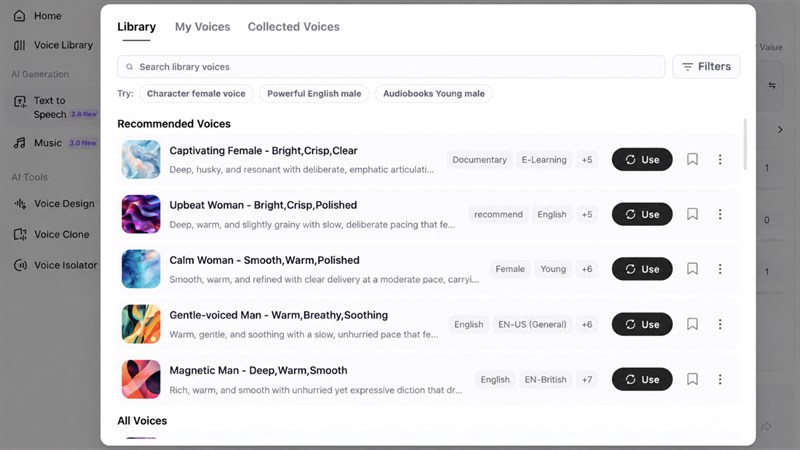The width and height of the screenshot is (800, 450).
Task: Select the Gentle-voiced Man thumbnail
Action: pos(141,324)
